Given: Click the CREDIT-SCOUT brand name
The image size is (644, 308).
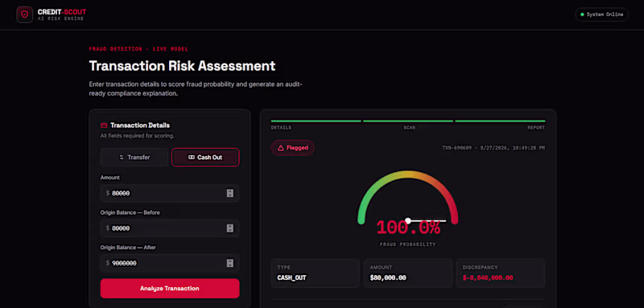Looking at the screenshot, I should pos(62,12).
